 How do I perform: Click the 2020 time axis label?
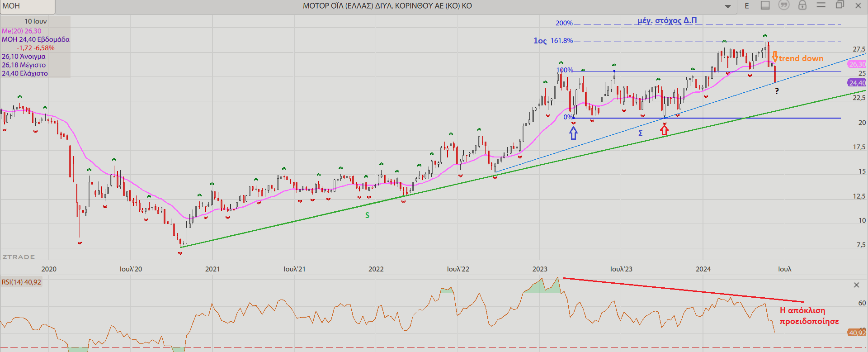pyautogui.click(x=49, y=269)
